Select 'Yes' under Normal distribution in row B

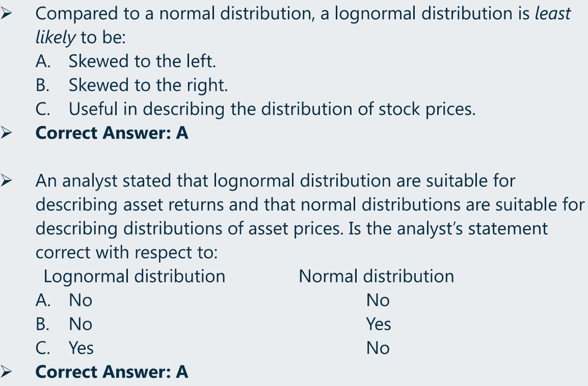[x=378, y=324]
